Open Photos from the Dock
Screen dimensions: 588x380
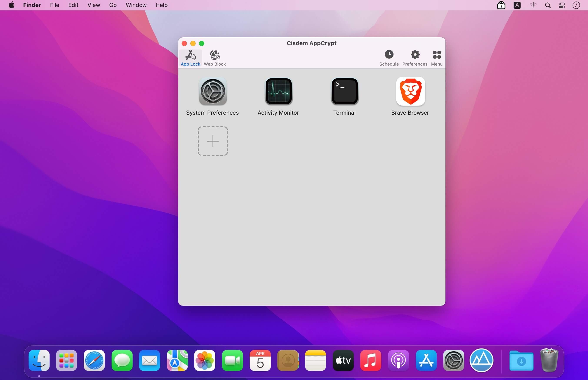point(205,360)
